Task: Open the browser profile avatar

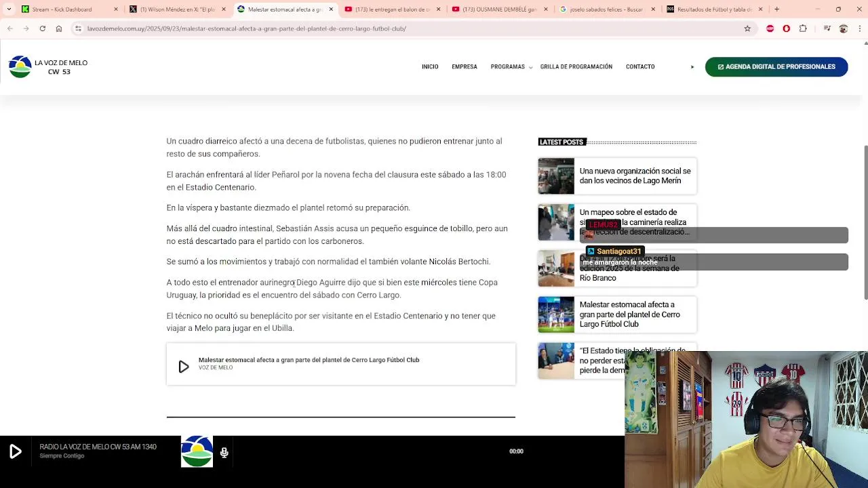Action: pos(843,28)
